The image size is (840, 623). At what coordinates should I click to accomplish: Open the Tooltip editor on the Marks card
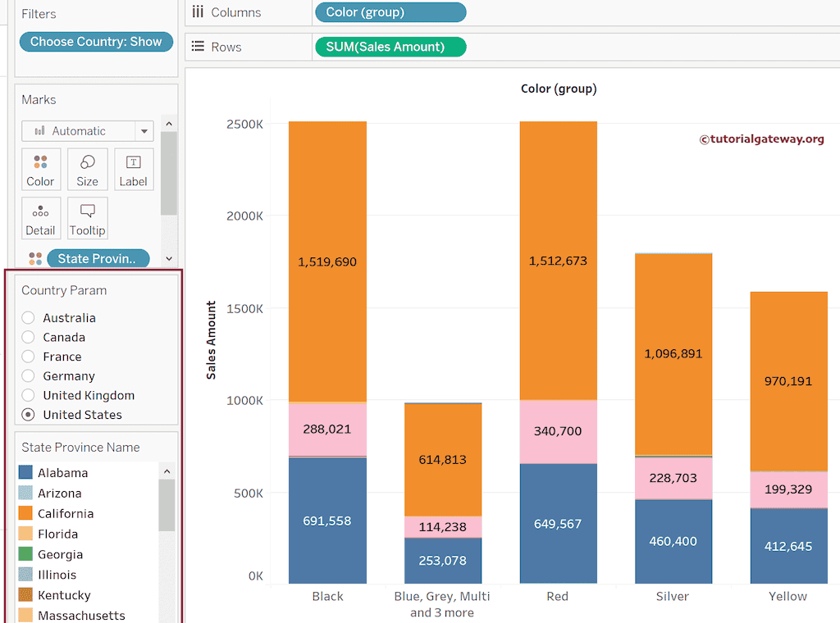87,218
